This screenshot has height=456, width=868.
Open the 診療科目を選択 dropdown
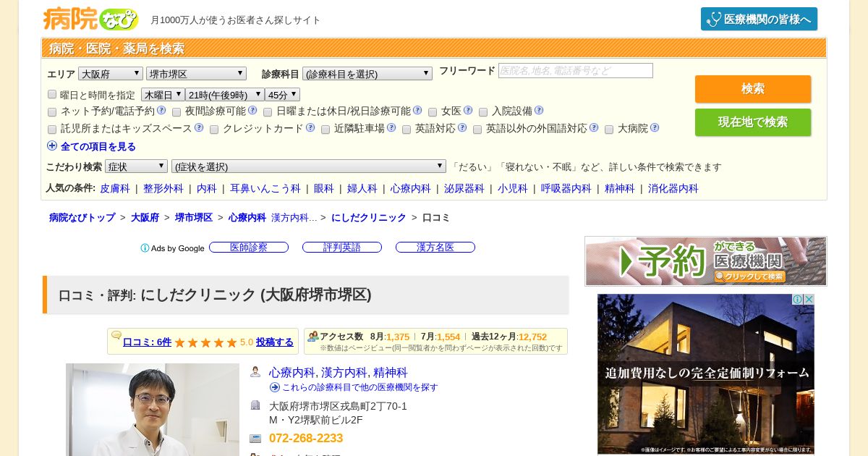[367, 73]
